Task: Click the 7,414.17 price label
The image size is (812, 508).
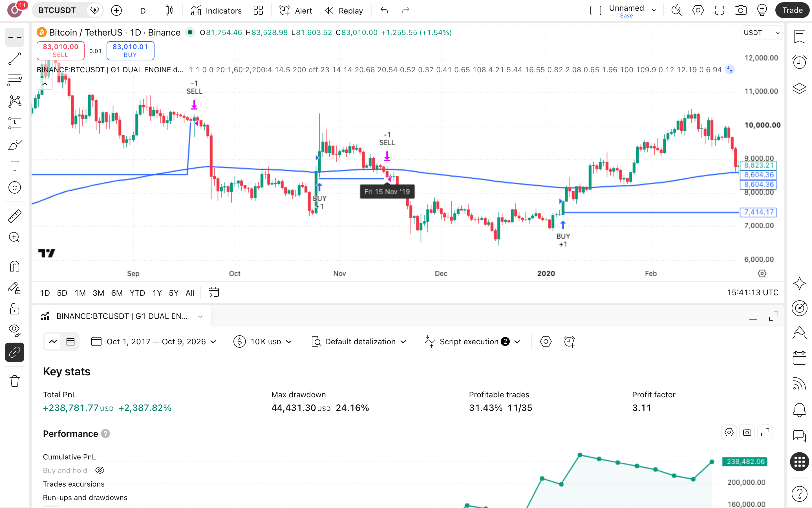Action: point(758,212)
